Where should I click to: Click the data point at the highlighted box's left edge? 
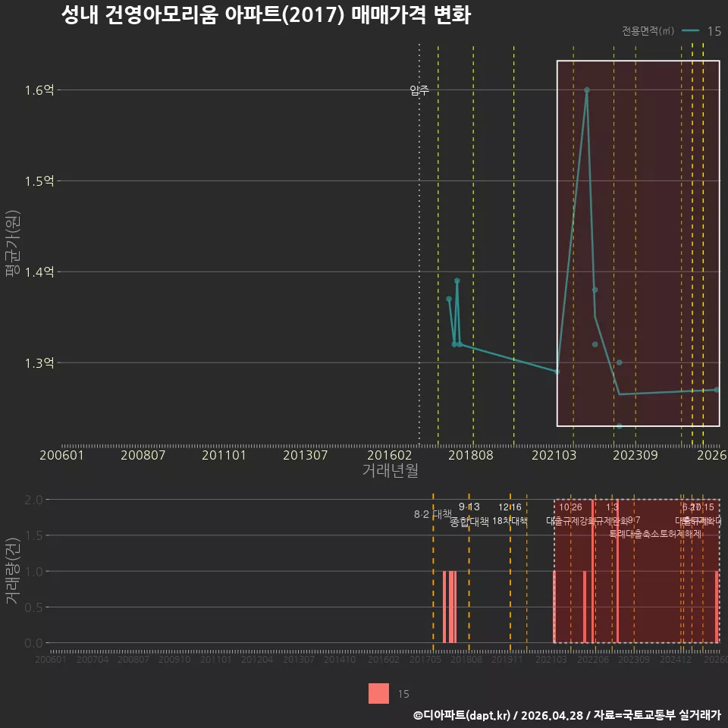coord(557,372)
